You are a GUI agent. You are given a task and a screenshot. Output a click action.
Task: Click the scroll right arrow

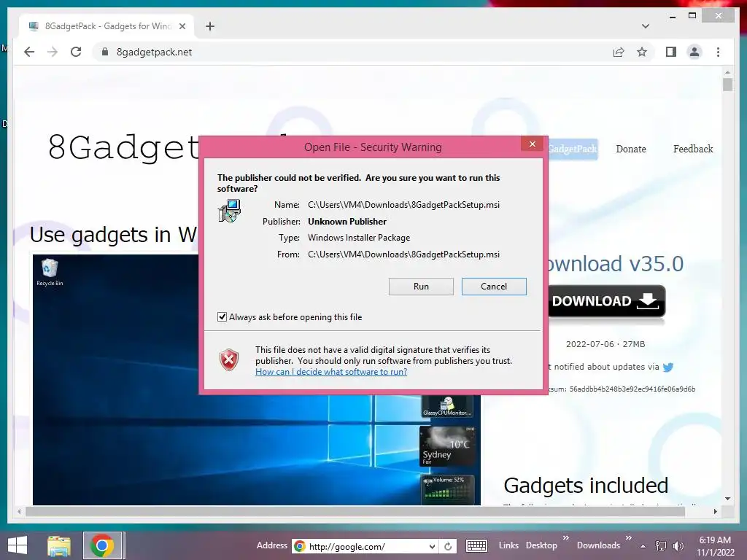[x=715, y=511]
